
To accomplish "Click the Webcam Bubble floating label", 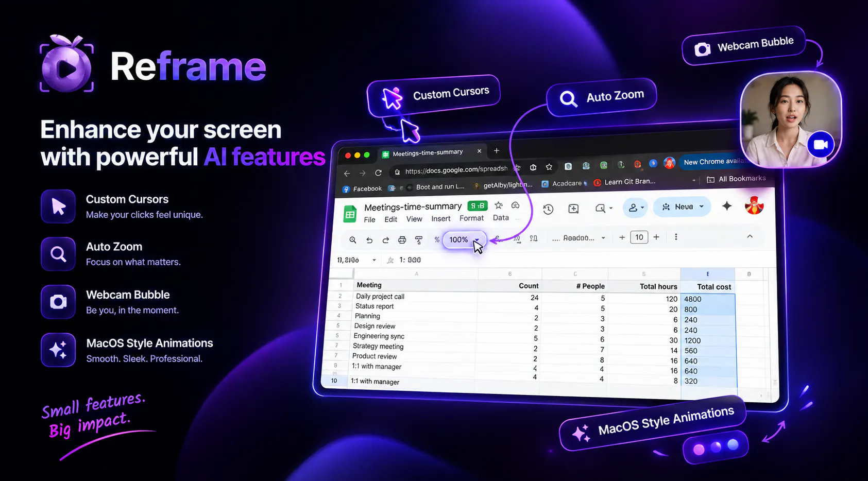I will tap(744, 46).
